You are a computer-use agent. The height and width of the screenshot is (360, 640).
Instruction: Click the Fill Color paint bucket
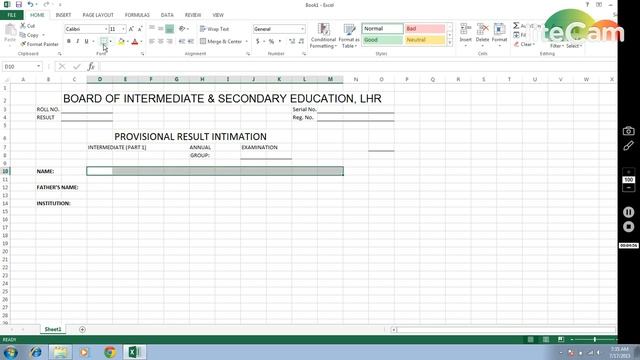121,41
